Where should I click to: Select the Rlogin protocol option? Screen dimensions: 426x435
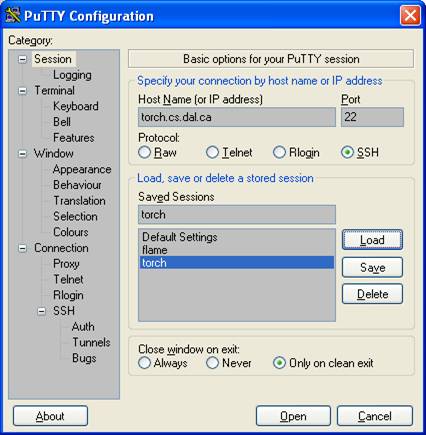tap(279, 153)
